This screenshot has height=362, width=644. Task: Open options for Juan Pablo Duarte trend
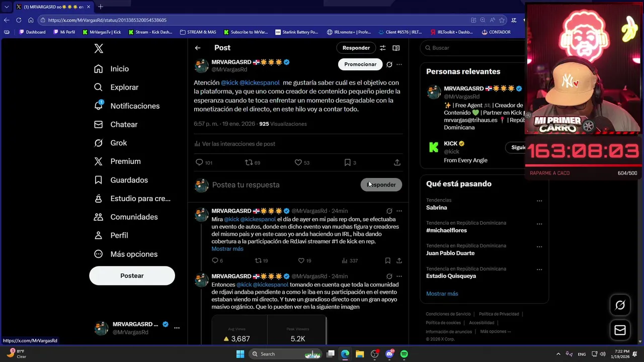539,247
